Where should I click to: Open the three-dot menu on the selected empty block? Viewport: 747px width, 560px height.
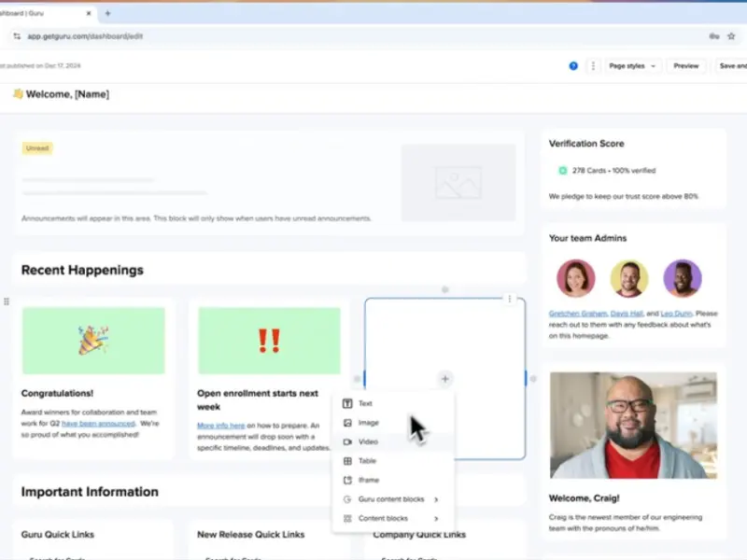(509, 299)
